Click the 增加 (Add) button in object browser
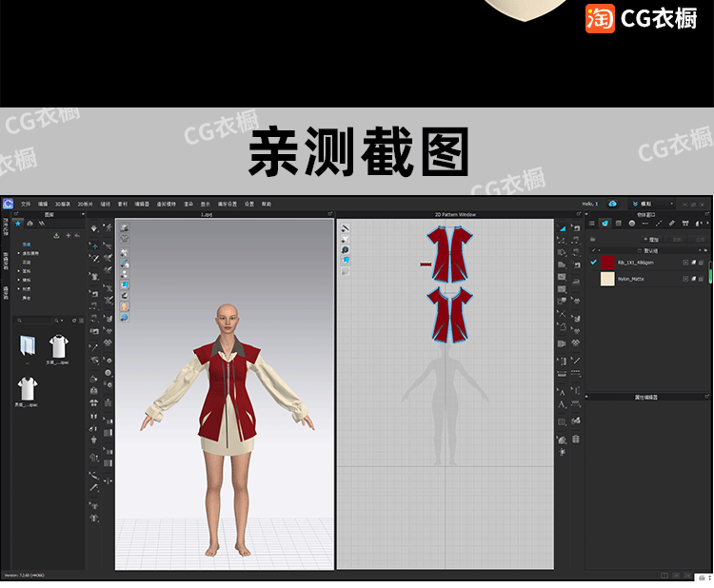714x588 pixels. click(x=651, y=241)
